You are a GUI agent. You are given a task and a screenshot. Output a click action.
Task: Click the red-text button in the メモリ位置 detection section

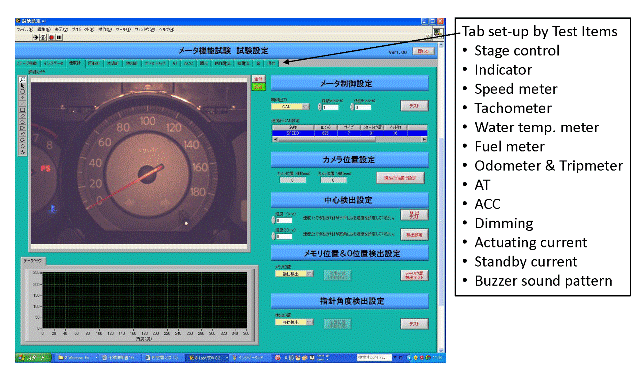pyautogui.click(x=414, y=275)
